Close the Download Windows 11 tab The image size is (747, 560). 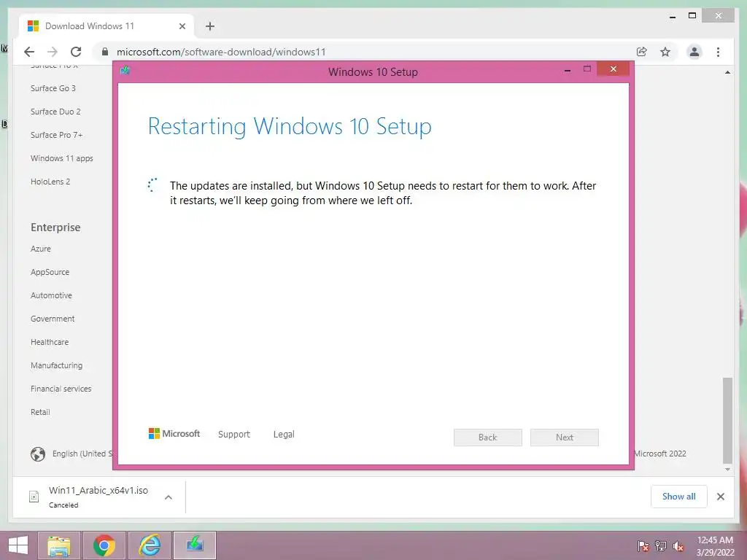[182, 26]
